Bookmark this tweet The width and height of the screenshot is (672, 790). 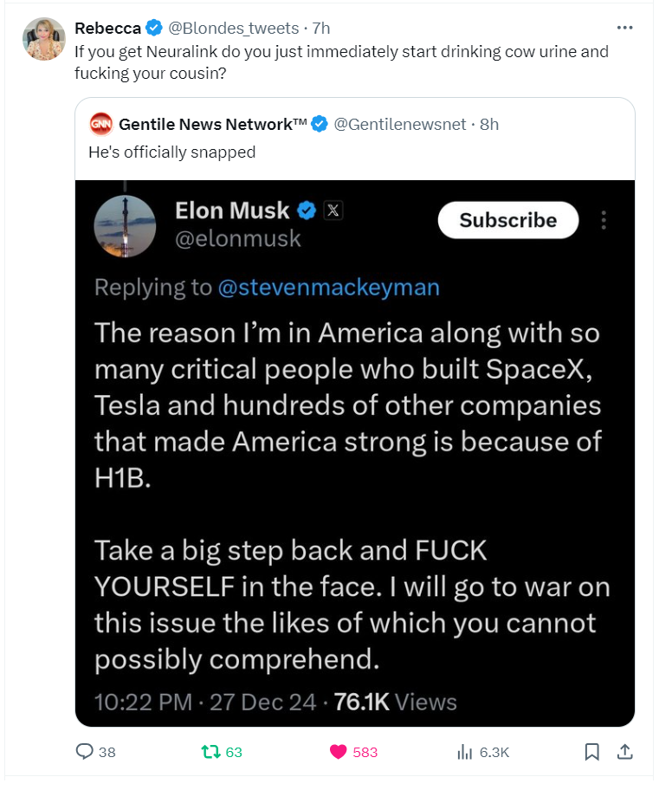pos(592,752)
